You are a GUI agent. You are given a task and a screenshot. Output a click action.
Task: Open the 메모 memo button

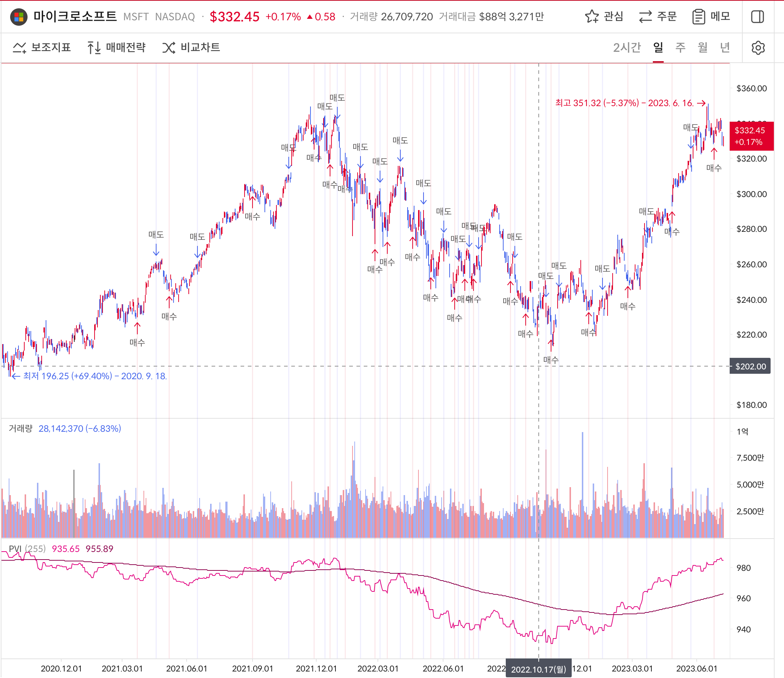(711, 17)
